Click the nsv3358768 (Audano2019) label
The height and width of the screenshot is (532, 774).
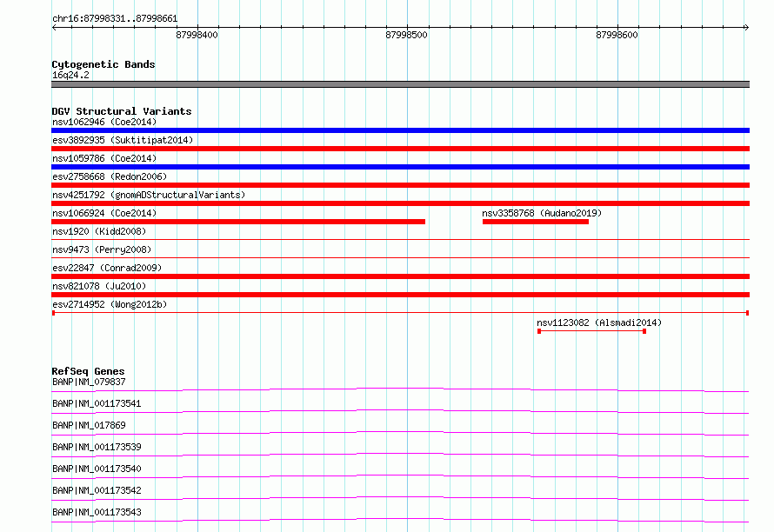point(542,213)
